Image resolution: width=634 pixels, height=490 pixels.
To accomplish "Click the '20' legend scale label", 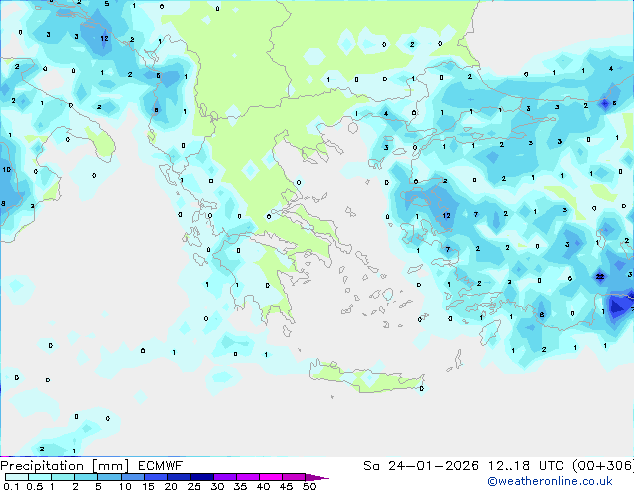I will 171,486.
